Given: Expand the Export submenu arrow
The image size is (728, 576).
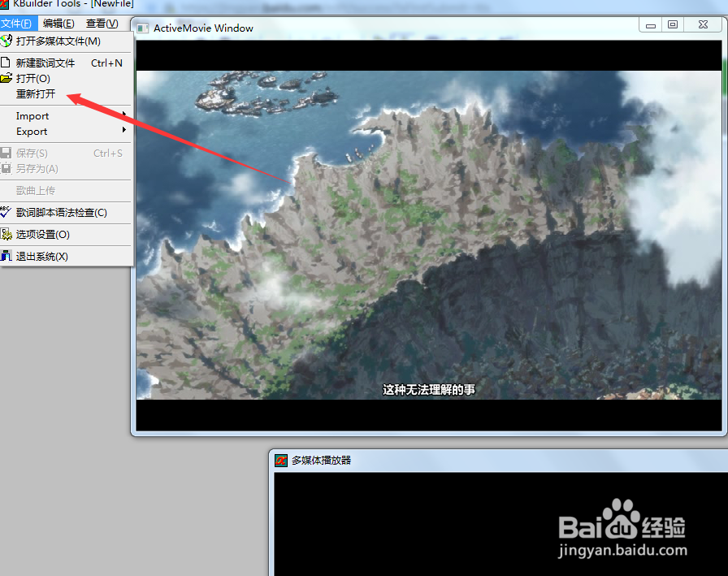Looking at the screenshot, I should pos(124,130).
